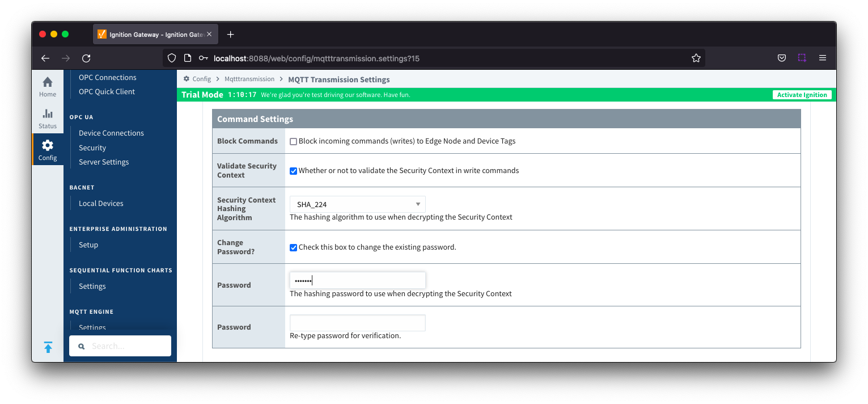This screenshot has height=404, width=868.
Task: Click the Config breadcrumb link
Action: pyautogui.click(x=202, y=79)
